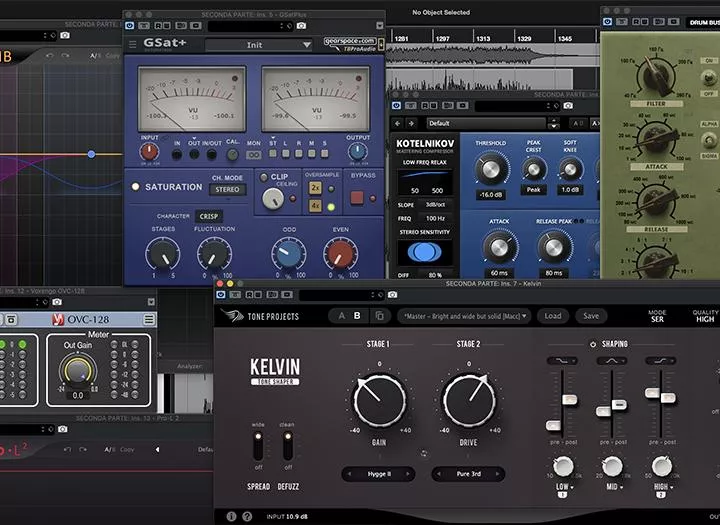The width and height of the screenshot is (720, 525).
Task: Open Kelvin mid bell filter shape selector
Action: (612, 361)
